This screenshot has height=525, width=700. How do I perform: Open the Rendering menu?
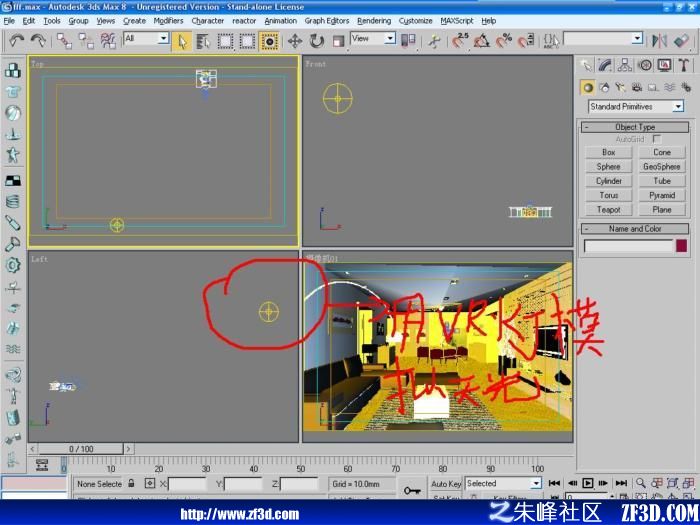[x=374, y=21]
